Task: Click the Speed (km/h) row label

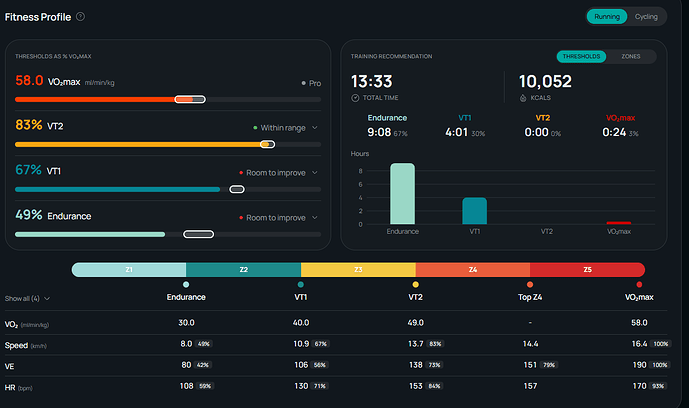Action: (25, 346)
